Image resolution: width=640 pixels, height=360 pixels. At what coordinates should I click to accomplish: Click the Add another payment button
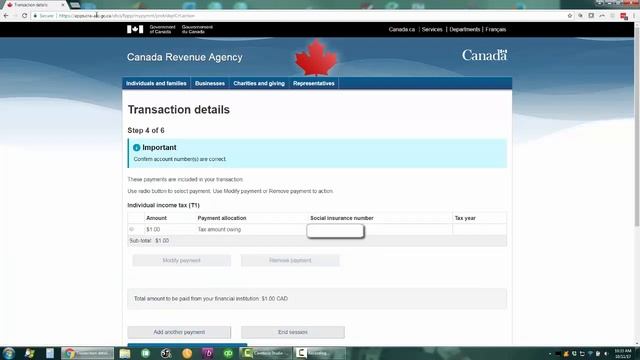coord(179,332)
